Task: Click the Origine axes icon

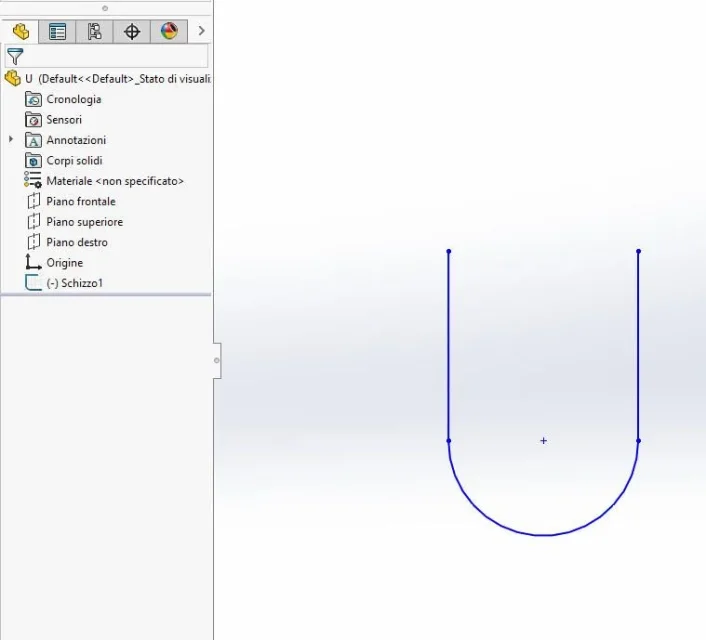Action: [33, 262]
